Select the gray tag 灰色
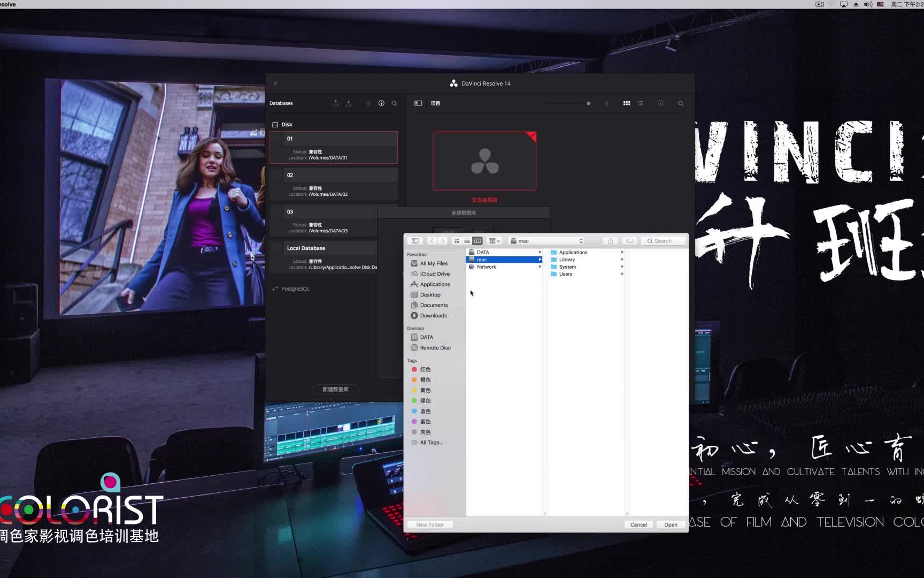The image size is (924, 578). coord(421,432)
